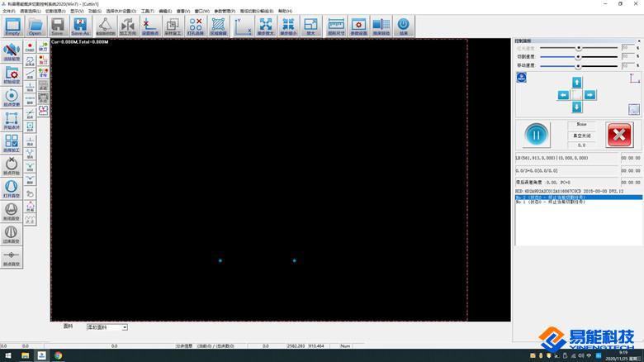Click the zoom-to-fit four-arrows toolbar icon
This screenshot has height=362, width=644.
pos(266,26)
